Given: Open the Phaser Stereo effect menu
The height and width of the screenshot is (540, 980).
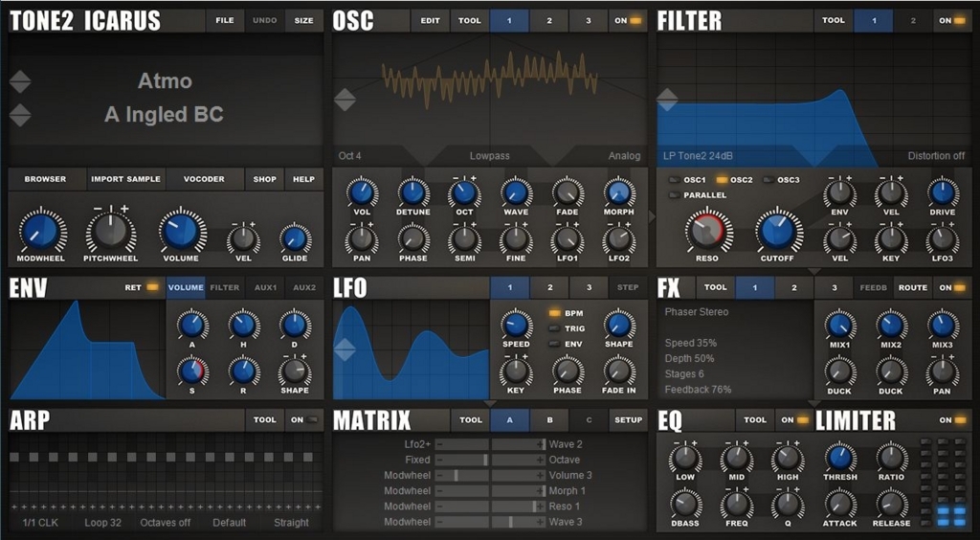Looking at the screenshot, I should pos(697,312).
